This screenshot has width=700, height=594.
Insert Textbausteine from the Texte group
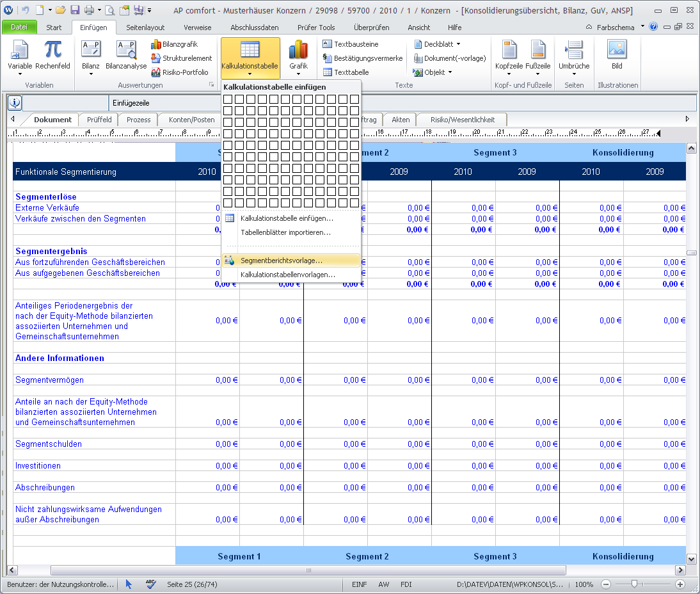click(x=328, y=44)
